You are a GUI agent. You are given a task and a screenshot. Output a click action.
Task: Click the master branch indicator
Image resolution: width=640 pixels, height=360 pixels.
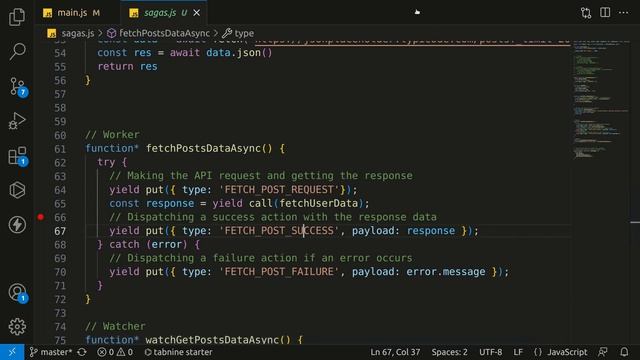[51, 352]
